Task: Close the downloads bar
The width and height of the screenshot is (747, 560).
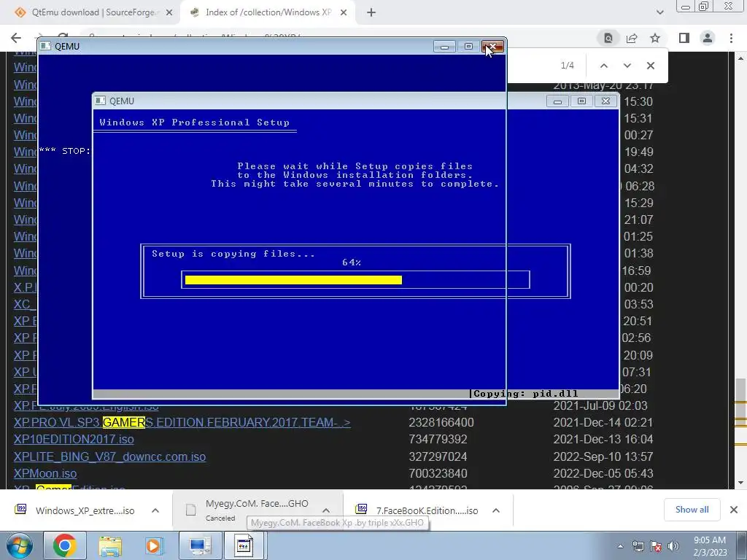Action: [734, 510]
